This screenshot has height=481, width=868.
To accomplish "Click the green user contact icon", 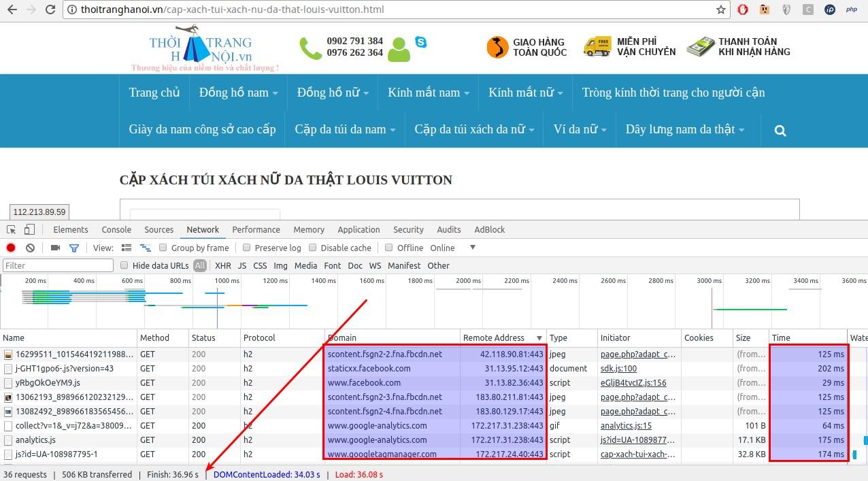I will (399, 50).
